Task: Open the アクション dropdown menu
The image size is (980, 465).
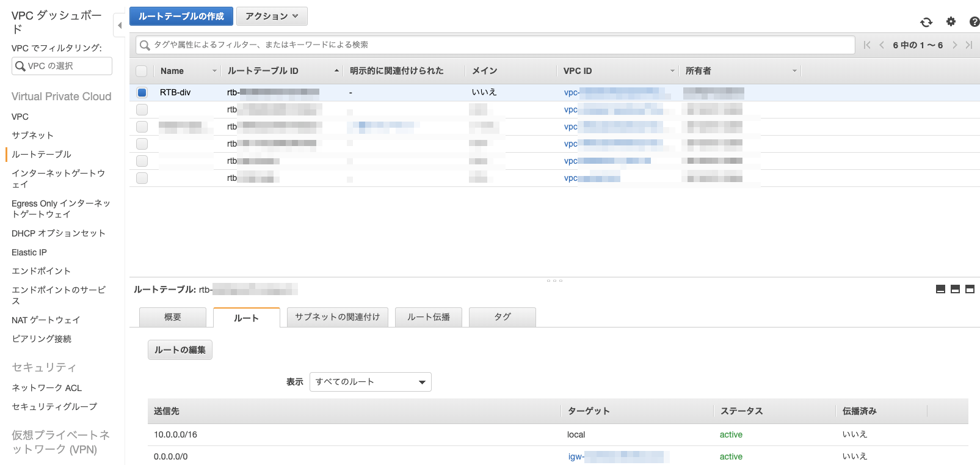Action: point(272,16)
